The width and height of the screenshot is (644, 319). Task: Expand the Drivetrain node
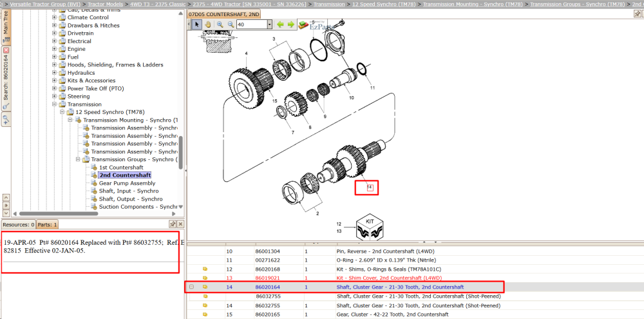54,34
